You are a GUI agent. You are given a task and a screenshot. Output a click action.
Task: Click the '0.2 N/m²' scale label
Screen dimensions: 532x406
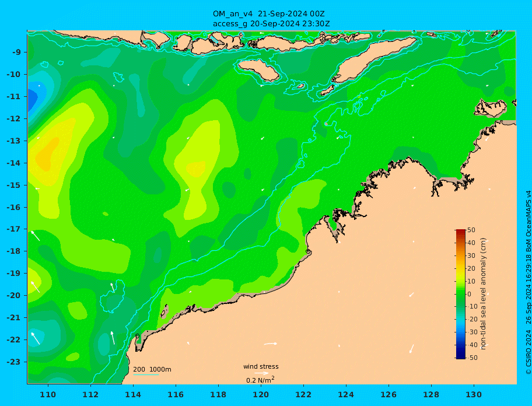coord(260,380)
